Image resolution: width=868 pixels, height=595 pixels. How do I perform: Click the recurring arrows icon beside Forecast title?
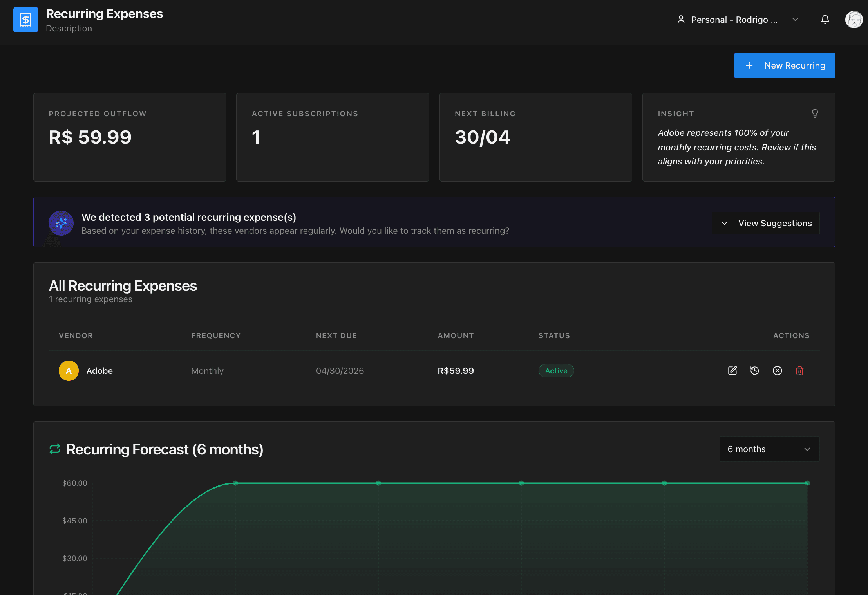click(55, 449)
